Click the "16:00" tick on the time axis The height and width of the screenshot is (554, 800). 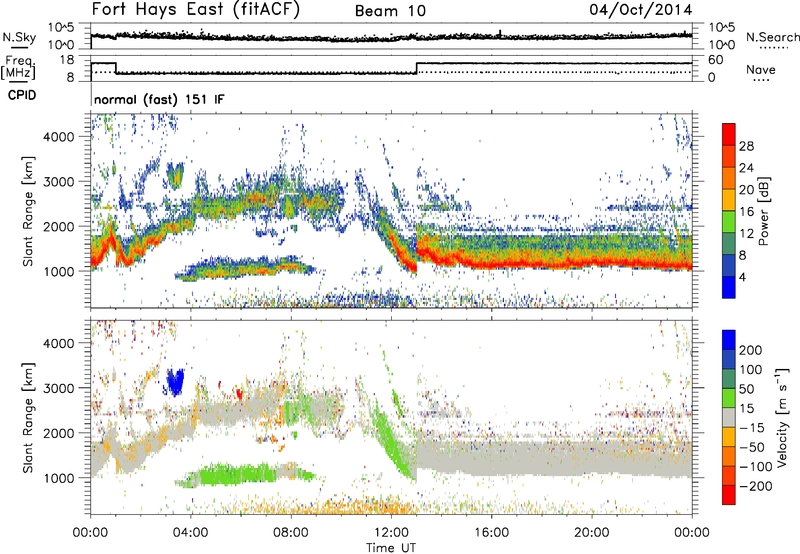coord(491,533)
